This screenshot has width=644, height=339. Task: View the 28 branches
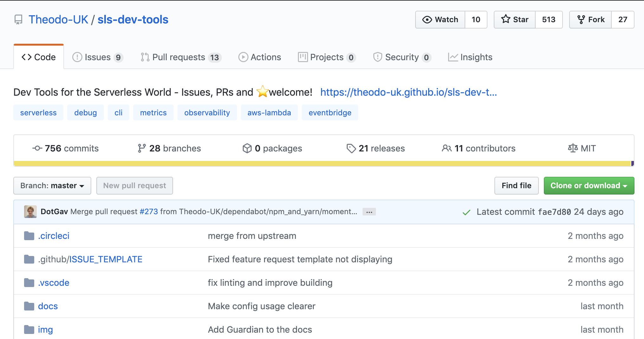169,148
